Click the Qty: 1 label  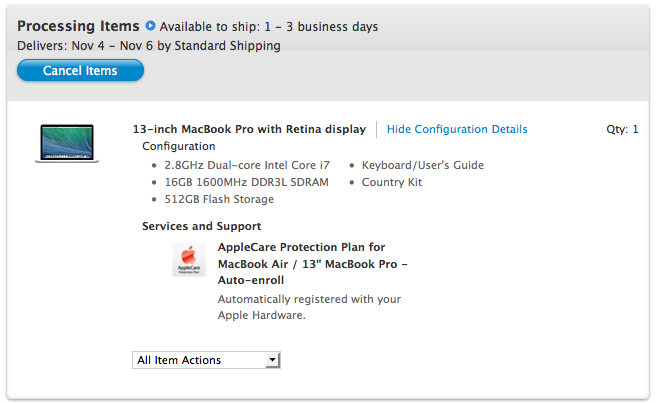tap(622, 129)
